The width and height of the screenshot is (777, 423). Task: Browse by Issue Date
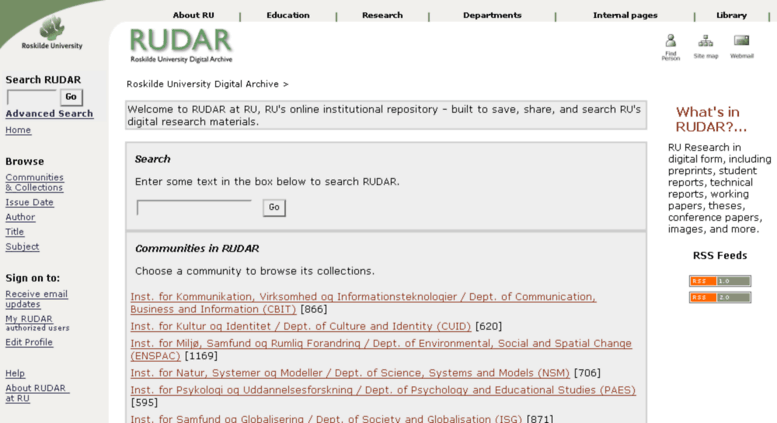[x=29, y=203]
